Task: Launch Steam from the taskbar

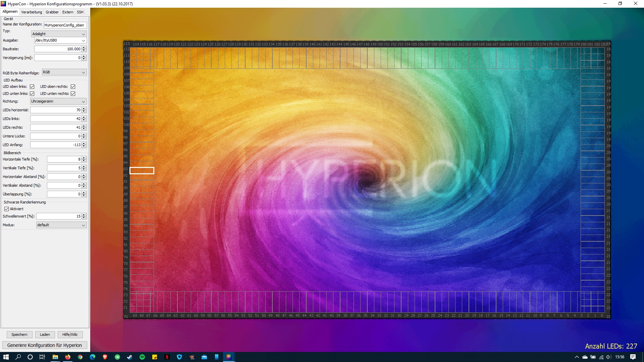Action: coord(129,357)
